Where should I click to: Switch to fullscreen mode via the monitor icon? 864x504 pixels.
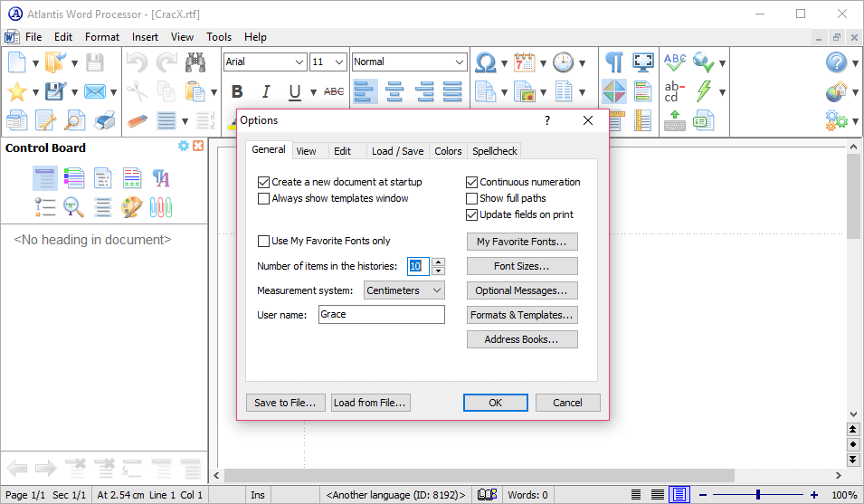point(643,62)
